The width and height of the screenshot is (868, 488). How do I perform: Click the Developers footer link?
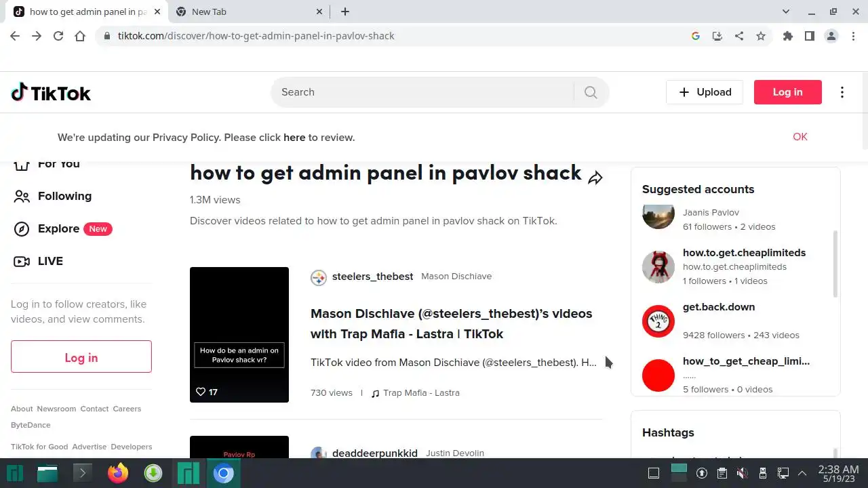[x=132, y=447]
